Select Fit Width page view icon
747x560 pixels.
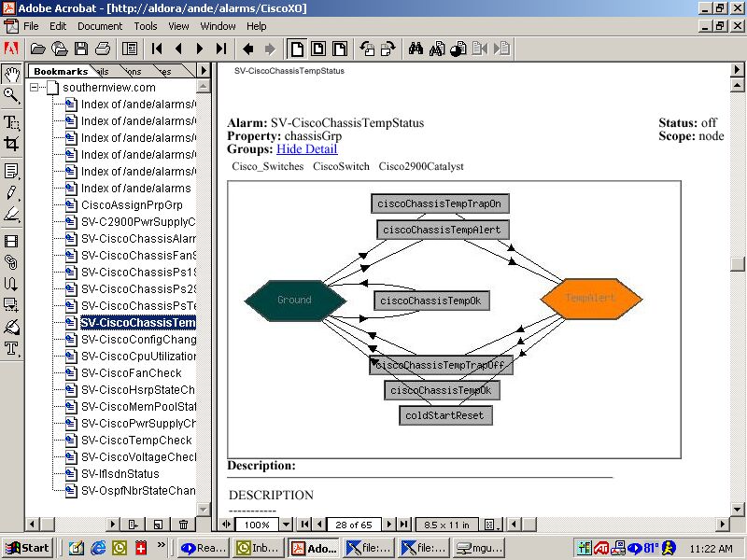click(x=340, y=49)
